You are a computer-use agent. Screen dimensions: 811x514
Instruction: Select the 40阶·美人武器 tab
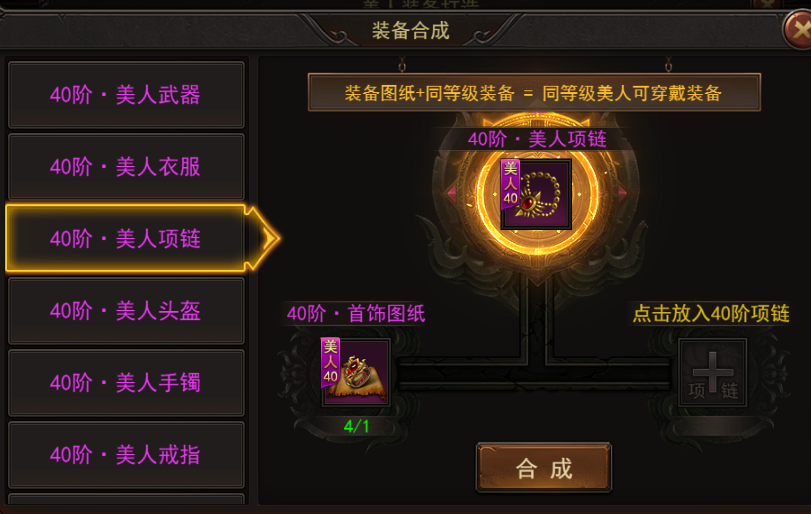click(126, 95)
